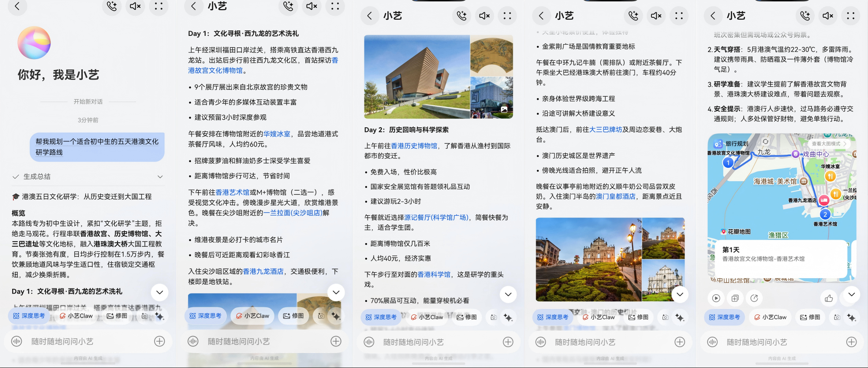Toggle 深度思考 on the Macau screen

point(553,317)
